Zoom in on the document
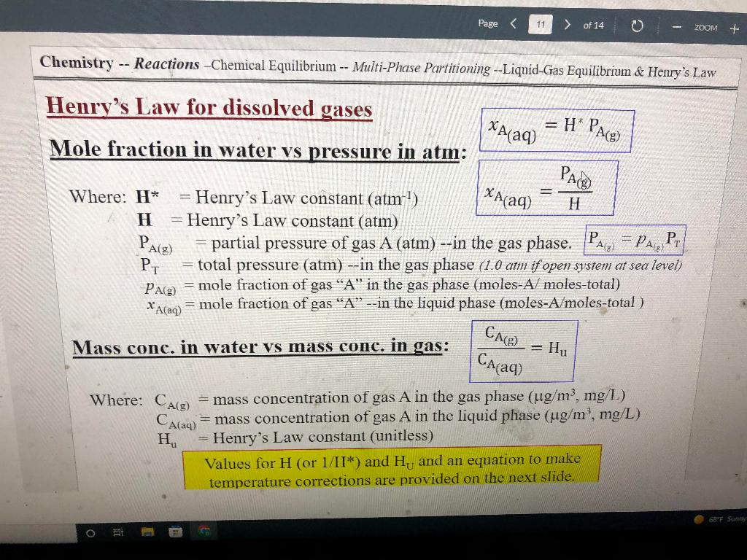 (734, 29)
